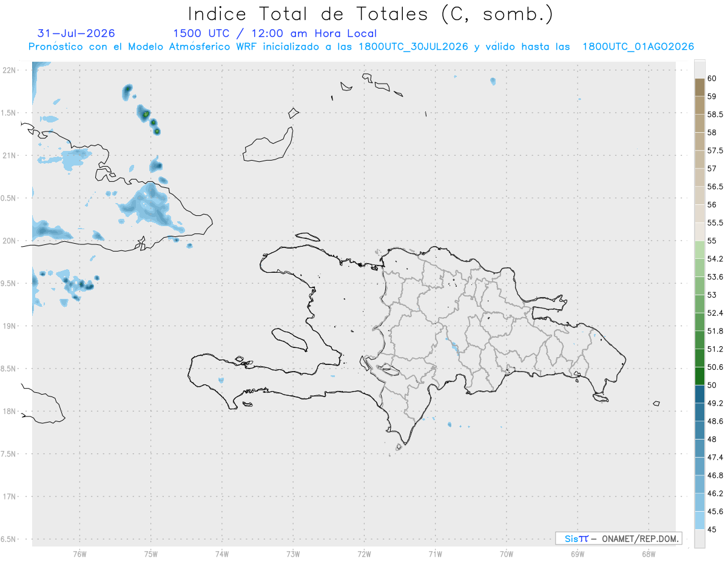Click the '18N' latitude label

click(x=9, y=411)
